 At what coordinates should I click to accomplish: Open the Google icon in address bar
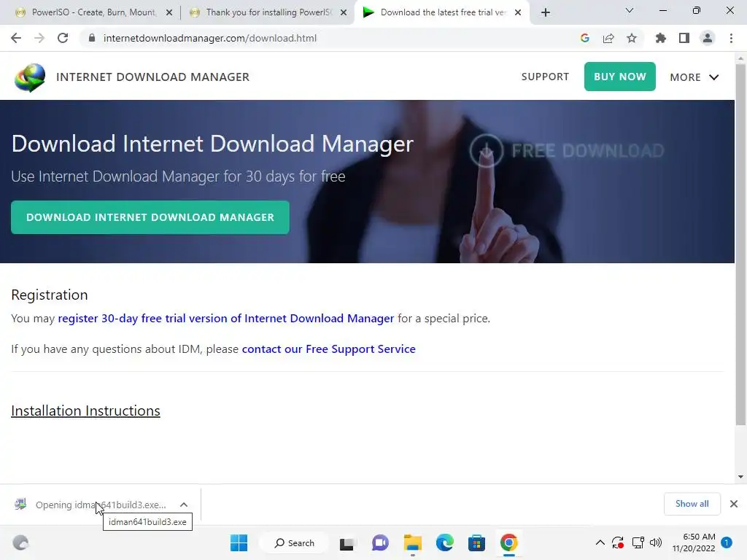585,38
